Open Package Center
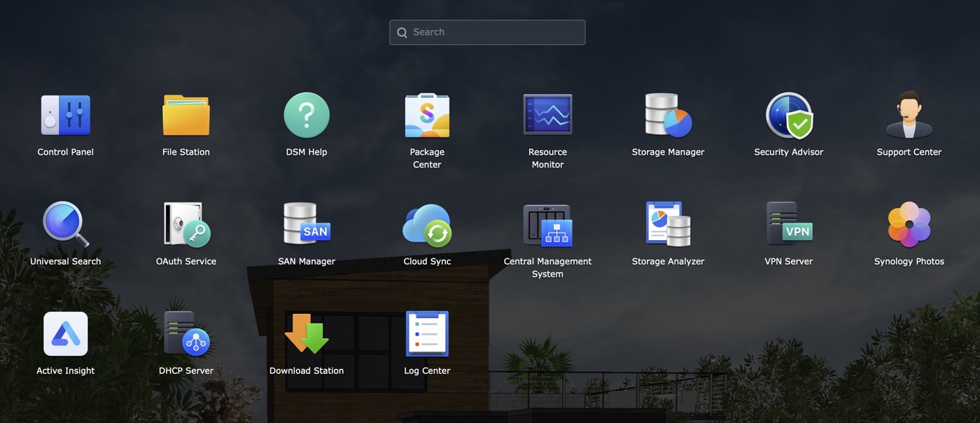 coord(427,116)
